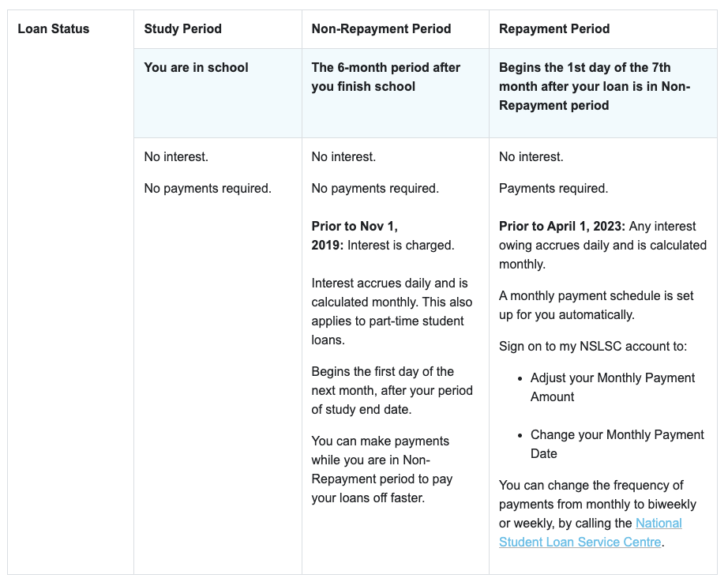Click "Change your Monthly Payment Date" bullet item
The width and height of the screenshot is (728, 582).
pyautogui.click(x=617, y=444)
